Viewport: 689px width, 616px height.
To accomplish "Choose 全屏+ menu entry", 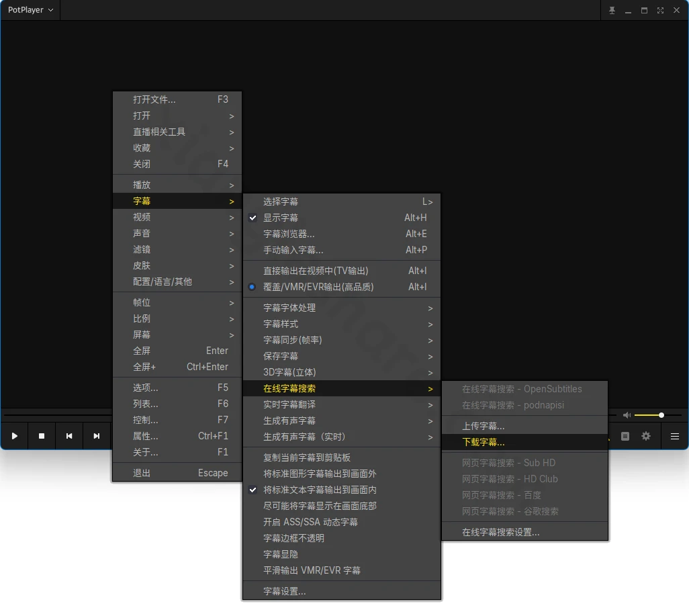I will coord(177,367).
